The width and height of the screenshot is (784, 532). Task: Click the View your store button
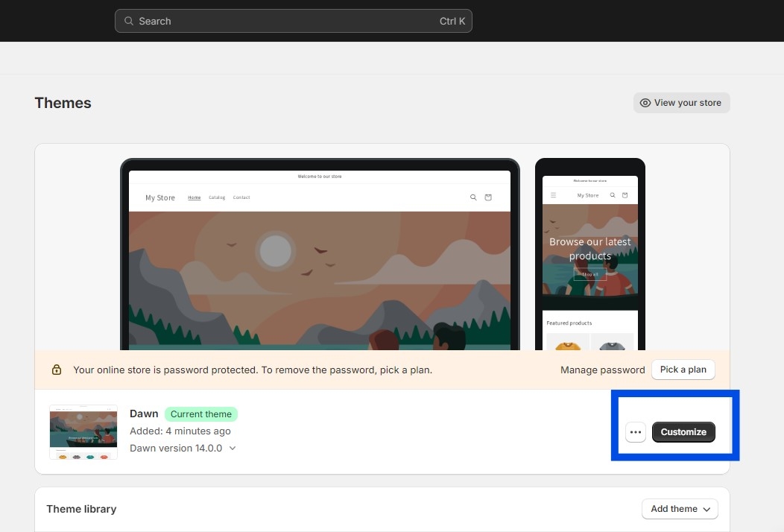pyautogui.click(x=681, y=103)
